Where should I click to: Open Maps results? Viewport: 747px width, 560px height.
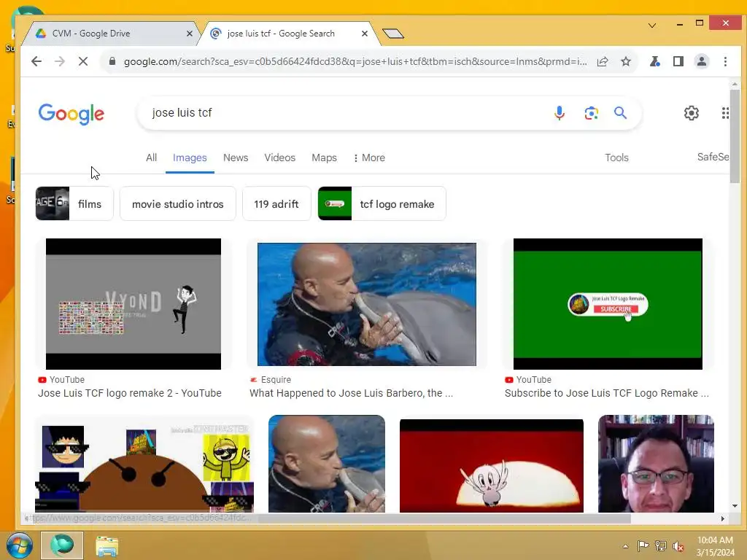coord(324,157)
